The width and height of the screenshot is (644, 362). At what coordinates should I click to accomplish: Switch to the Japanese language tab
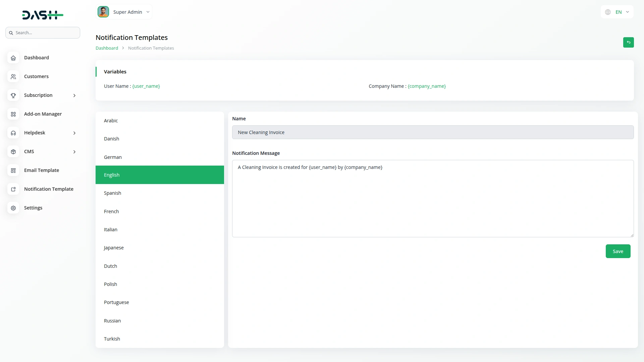(x=114, y=248)
